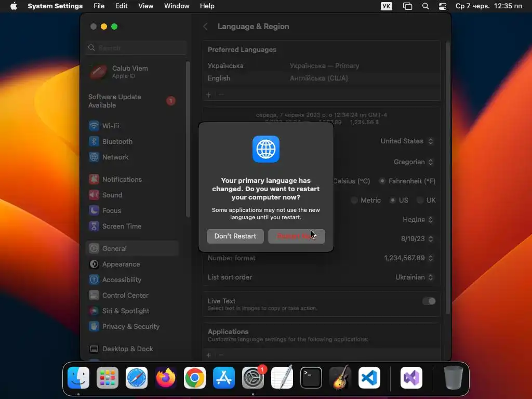Open the File menu
Viewport: 532px width, 399px height.
99,6
